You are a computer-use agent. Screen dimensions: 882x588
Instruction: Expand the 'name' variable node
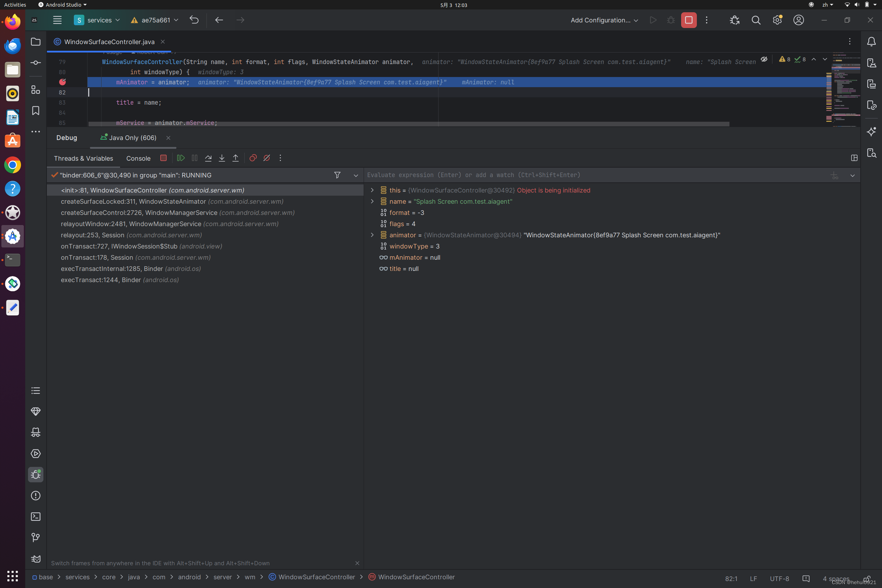coord(372,201)
